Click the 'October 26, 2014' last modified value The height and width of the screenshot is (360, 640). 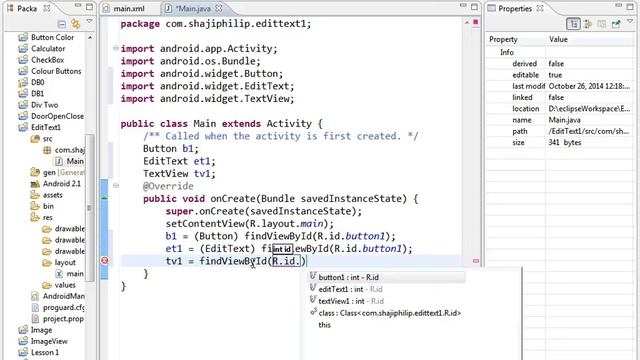[589, 86]
